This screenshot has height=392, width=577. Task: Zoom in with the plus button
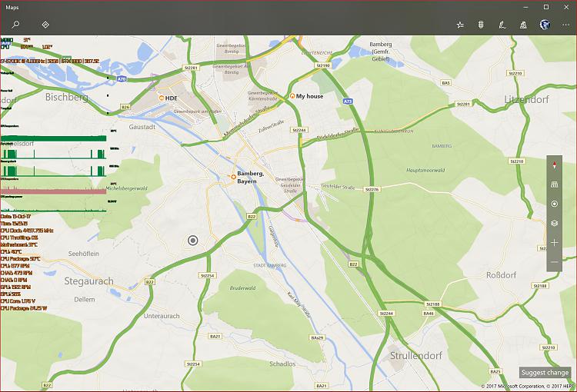[554, 243]
